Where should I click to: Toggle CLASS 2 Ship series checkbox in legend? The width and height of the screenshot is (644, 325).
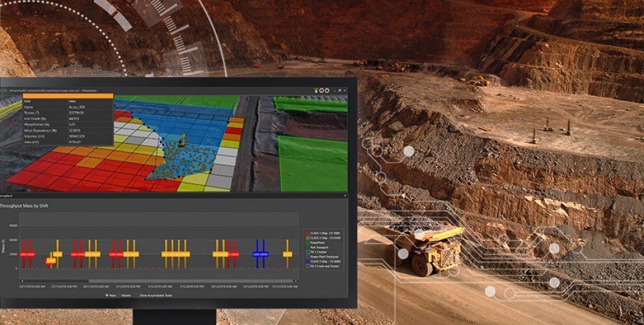click(x=307, y=237)
